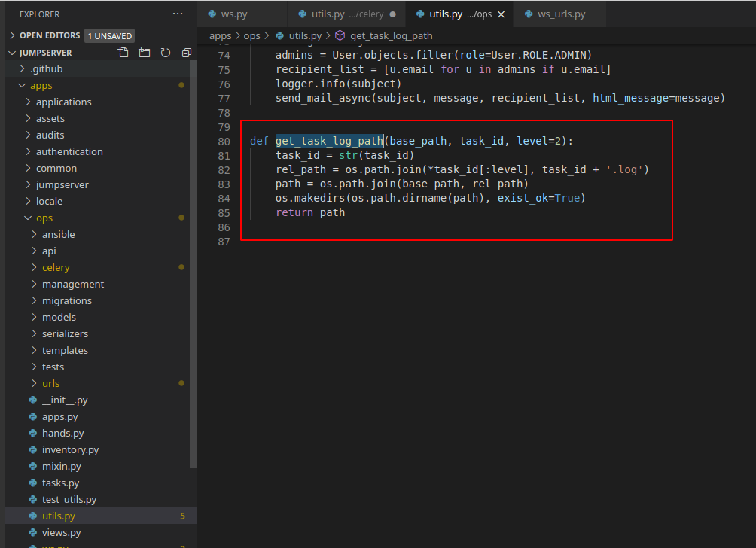Expand the locale folder
756x548 pixels.
tap(28, 202)
